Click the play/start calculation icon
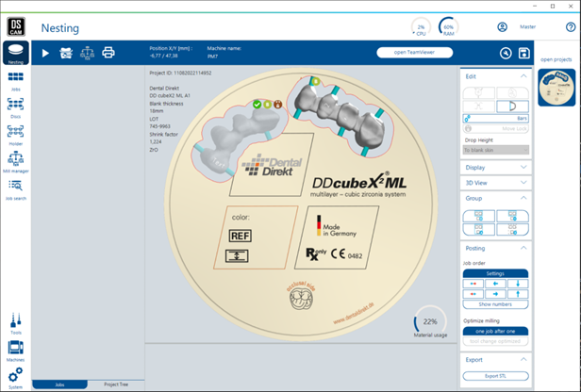Viewport: 581px width, 392px height. (44, 53)
